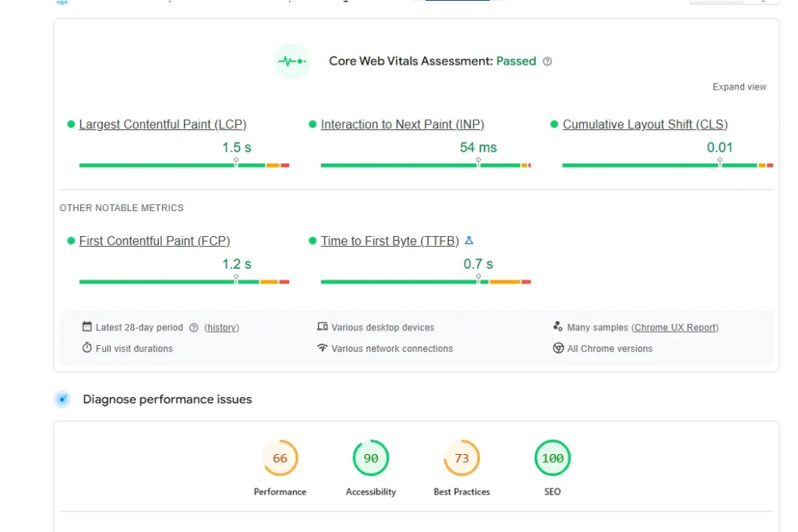This screenshot has height=532, width=798.
Task: Open the Chrome UX Report link
Action: [x=675, y=327]
